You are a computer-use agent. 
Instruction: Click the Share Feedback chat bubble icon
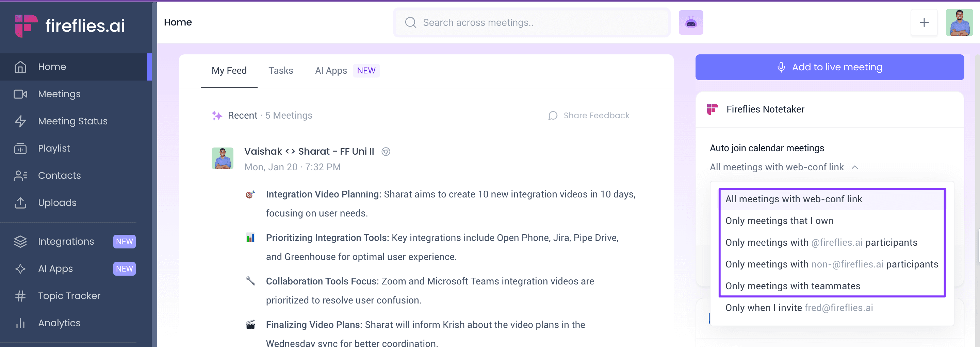click(553, 116)
